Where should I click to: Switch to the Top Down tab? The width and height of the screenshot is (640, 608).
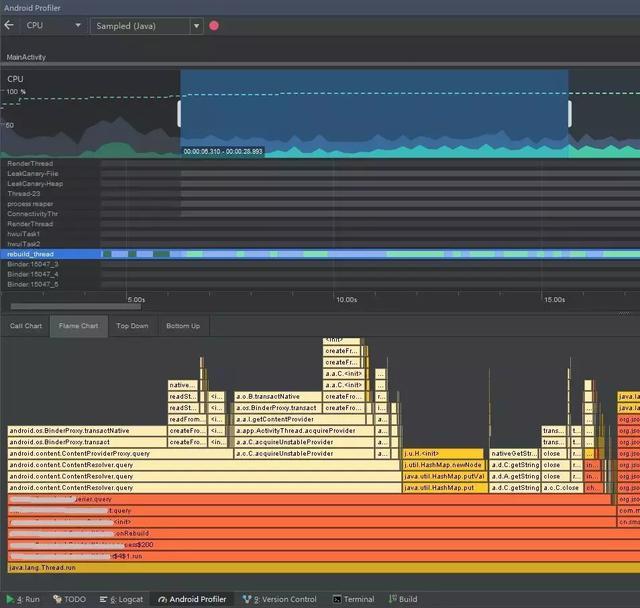(132, 326)
